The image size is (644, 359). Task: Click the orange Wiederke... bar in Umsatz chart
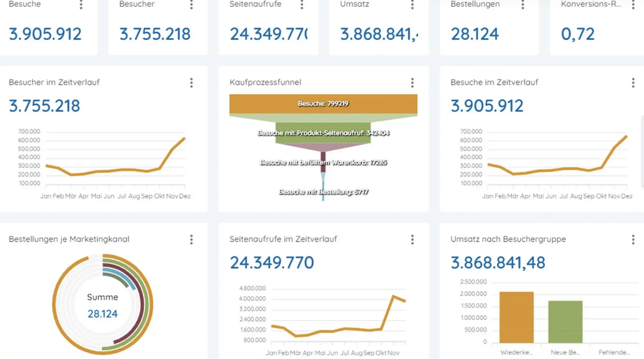[516, 317]
